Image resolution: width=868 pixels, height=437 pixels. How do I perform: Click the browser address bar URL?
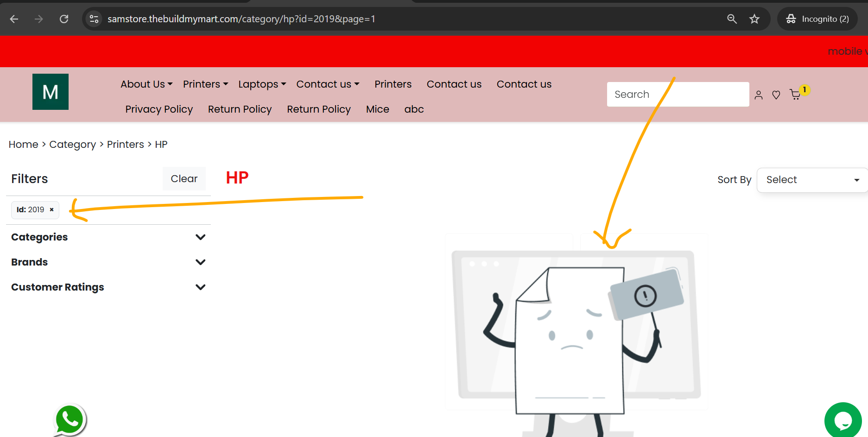(241, 19)
